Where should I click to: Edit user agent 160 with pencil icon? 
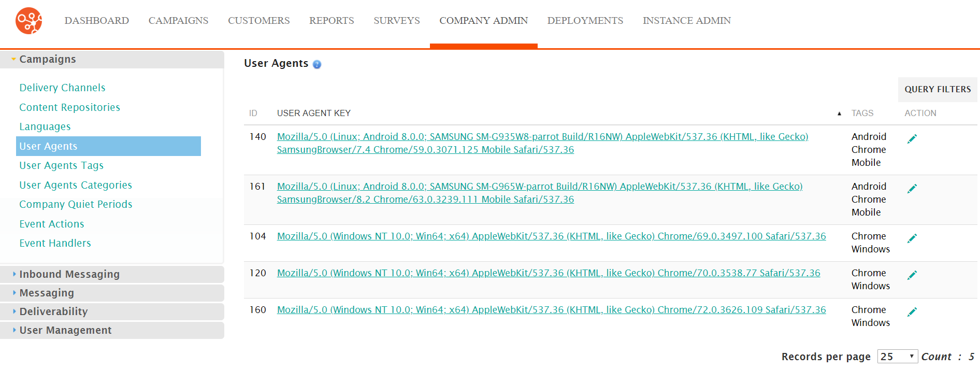click(912, 312)
